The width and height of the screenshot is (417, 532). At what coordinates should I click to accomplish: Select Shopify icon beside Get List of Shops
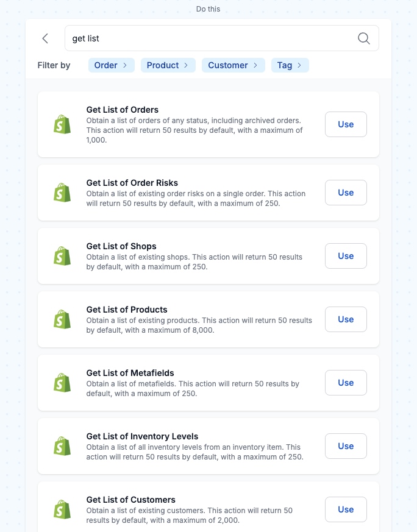pos(62,256)
